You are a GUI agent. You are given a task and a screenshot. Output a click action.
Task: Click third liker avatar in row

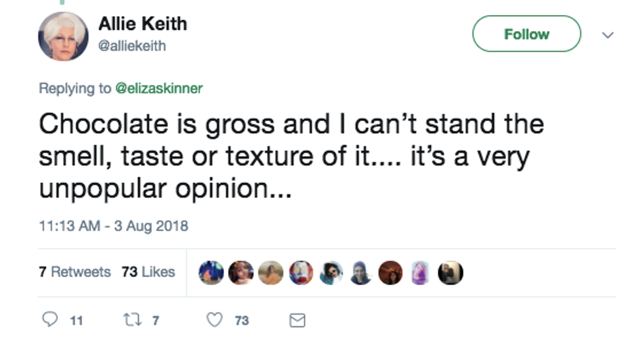271,272
